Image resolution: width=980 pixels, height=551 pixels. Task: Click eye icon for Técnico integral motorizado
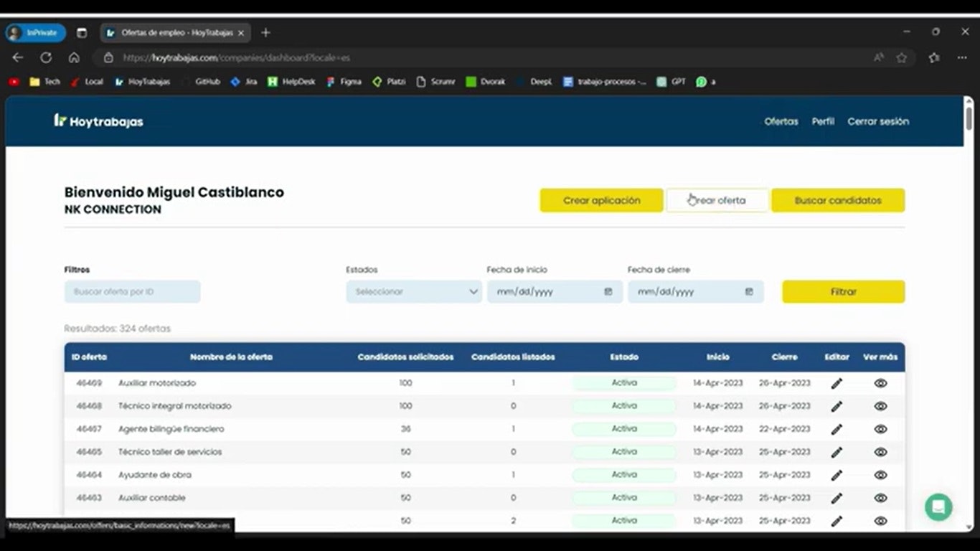pyautogui.click(x=881, y=406)
